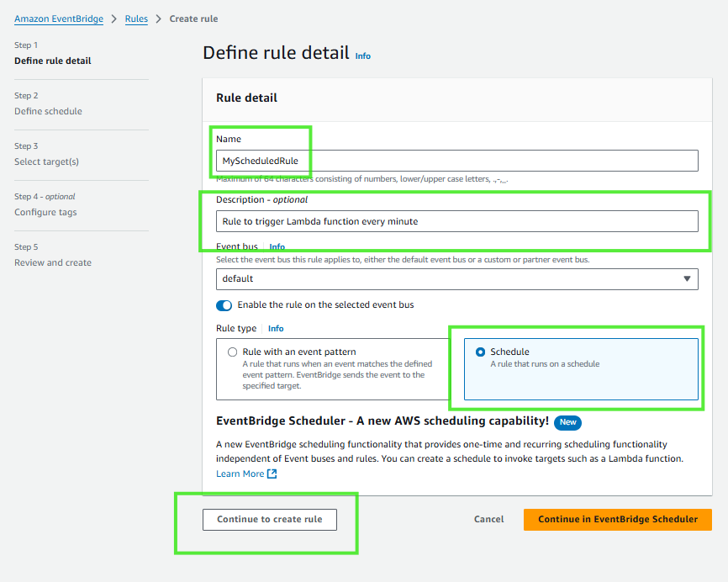Open the Amazon EventBridge breadcrumb link

point(60,19)
